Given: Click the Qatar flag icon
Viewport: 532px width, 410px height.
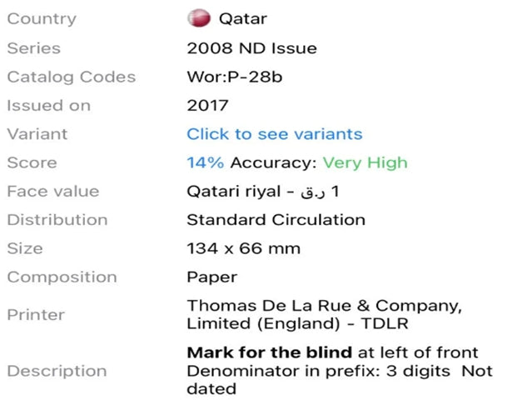Looking at the screenshot, I should click(x=199, y=18).
